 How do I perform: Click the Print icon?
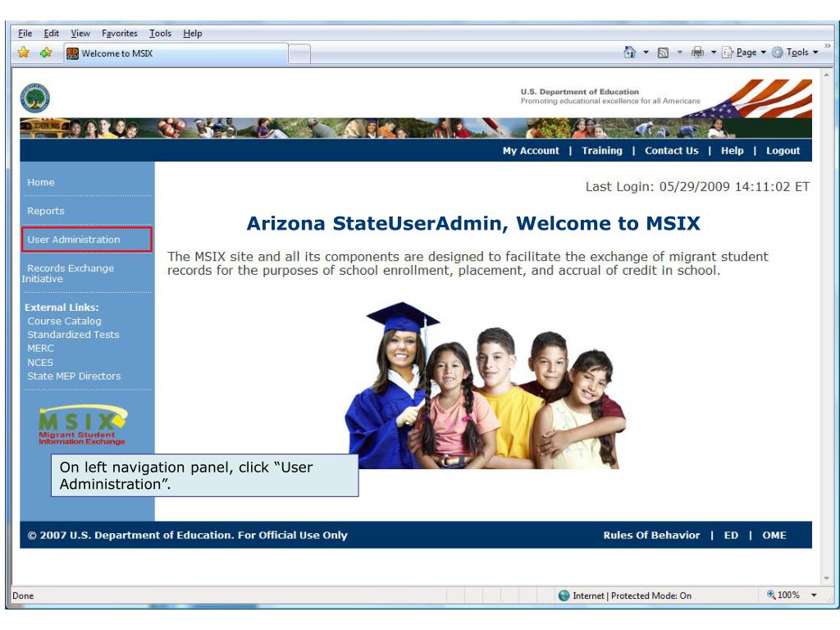pos(697,52)
